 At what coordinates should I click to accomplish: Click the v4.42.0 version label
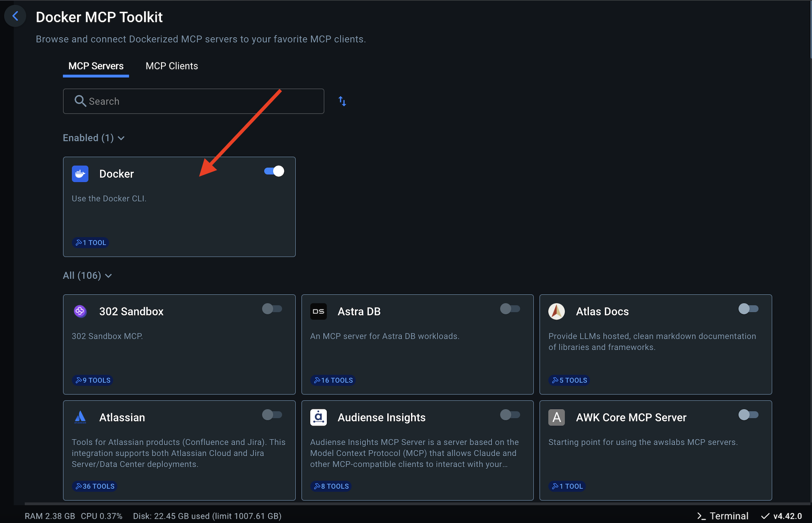(x=788, y=516)
